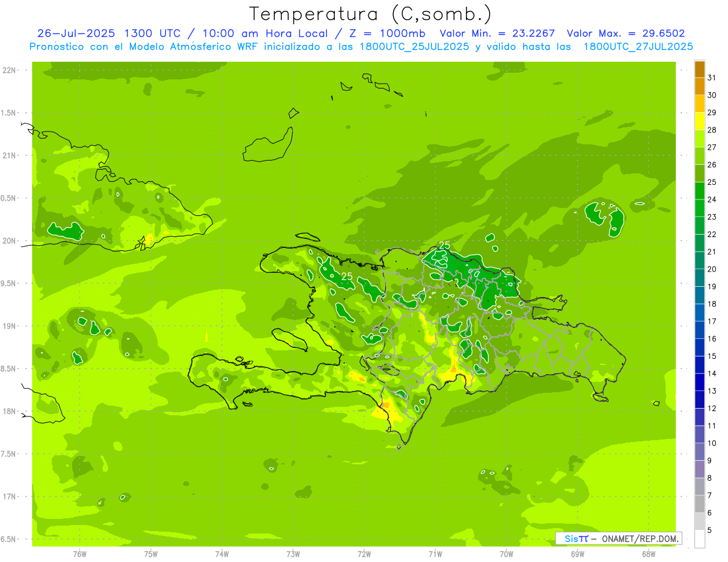Pick the lime swatch between 27 and 28
The height and width of the screenshot is (562, 728).
click(x=699, y=139)
